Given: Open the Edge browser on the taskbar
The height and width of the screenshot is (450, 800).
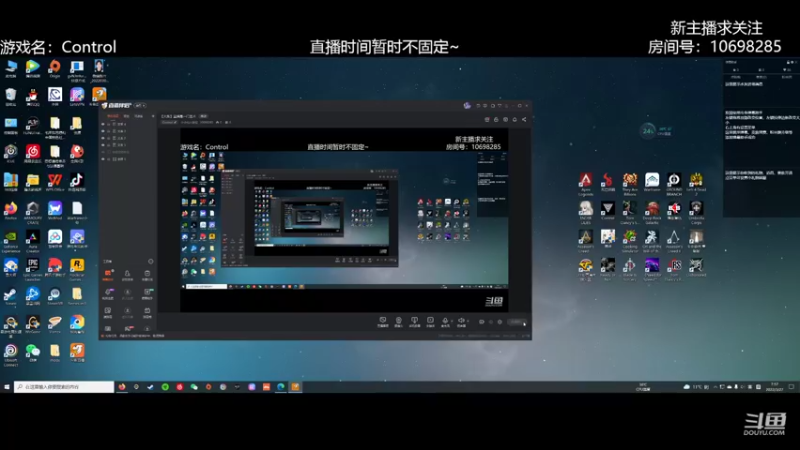Looking at the screenshot, I should point(281,387).
